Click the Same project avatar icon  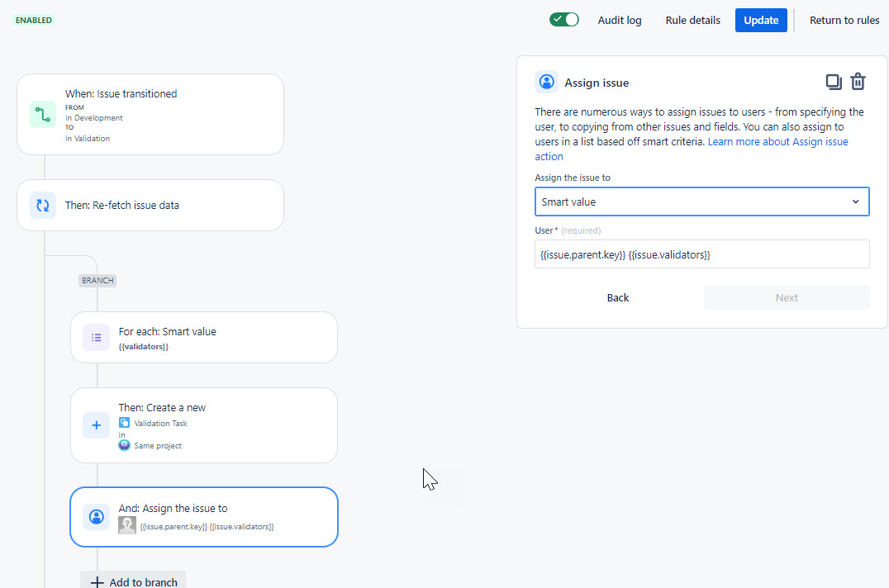point(124,445)
